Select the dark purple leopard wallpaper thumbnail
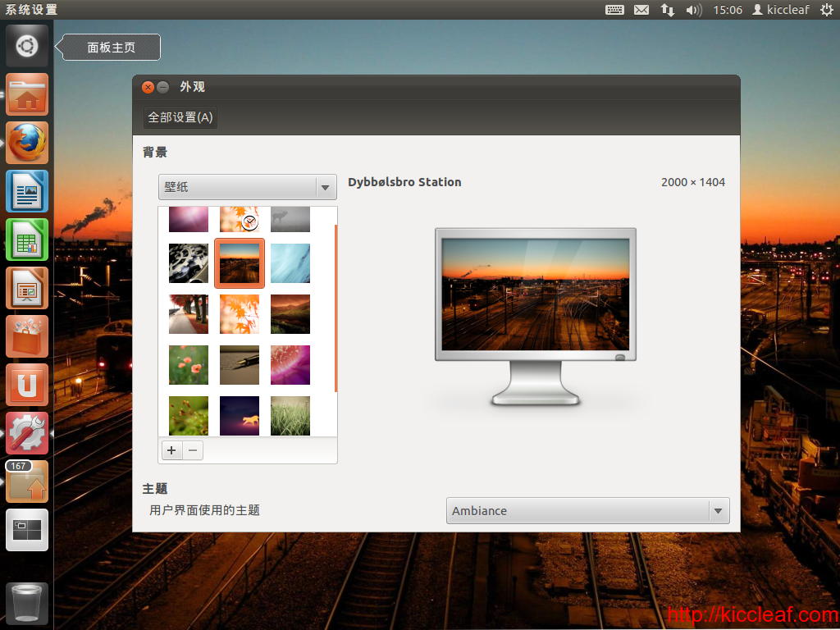The image size is (840, 630). click(240, 416)
